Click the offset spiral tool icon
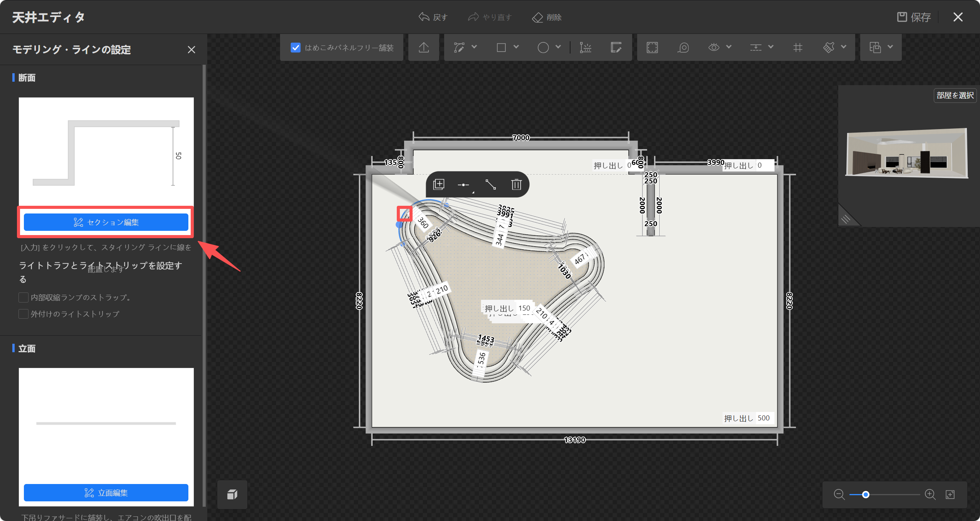The height and width of the screenshot is (521, 980). pos(683,47)
